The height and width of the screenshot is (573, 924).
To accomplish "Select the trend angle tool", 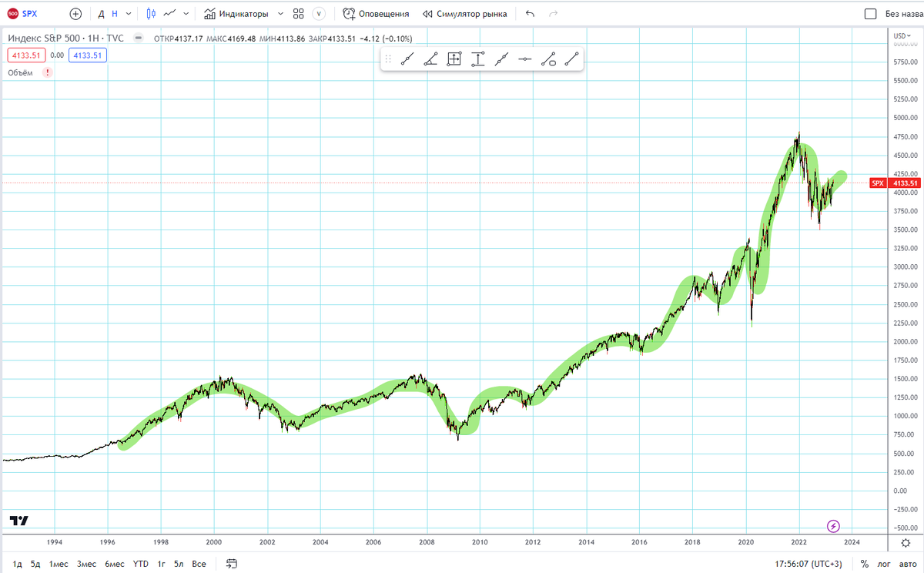I will 430,59.
